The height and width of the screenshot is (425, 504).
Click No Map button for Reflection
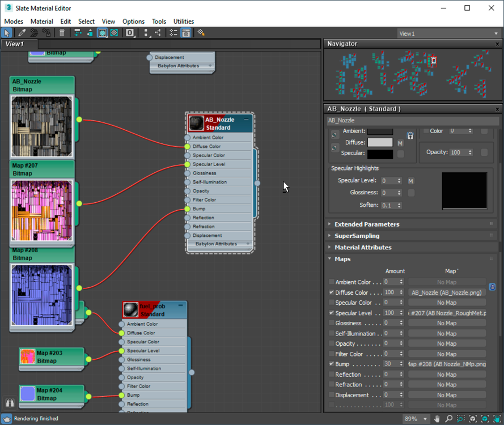pyautogui.click(x=446, y=375)
